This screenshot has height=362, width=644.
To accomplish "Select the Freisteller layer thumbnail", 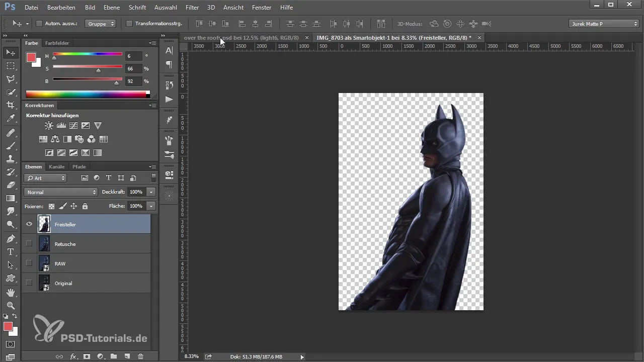I will (x=44, y=224).
